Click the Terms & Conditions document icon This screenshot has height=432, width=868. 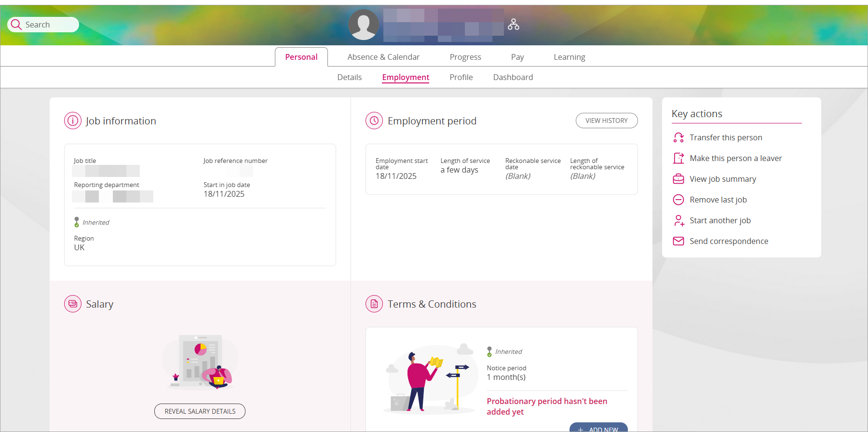point(374,304)
